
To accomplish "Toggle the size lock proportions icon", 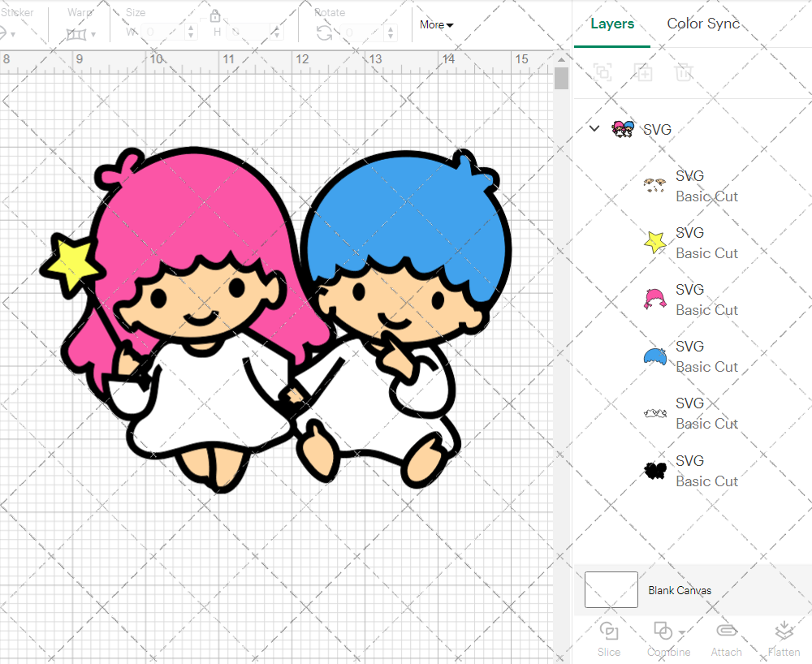I will tap(215, 15).
